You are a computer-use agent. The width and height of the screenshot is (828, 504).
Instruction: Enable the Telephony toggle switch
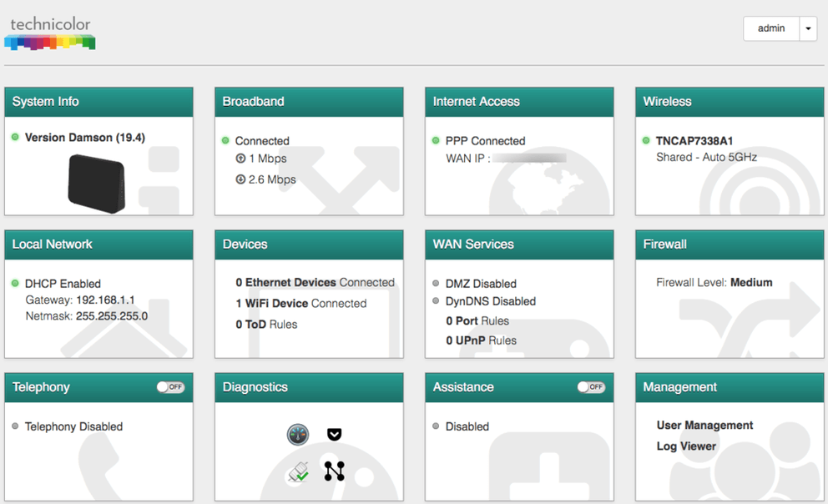[170, 386]
